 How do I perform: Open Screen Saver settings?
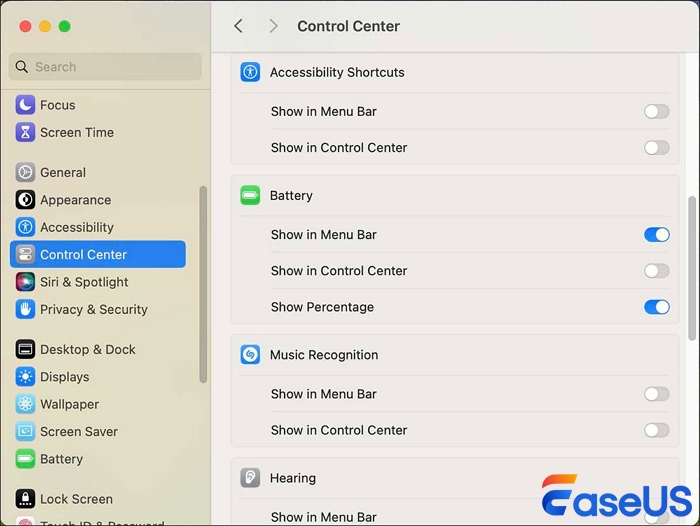(98, 431)
